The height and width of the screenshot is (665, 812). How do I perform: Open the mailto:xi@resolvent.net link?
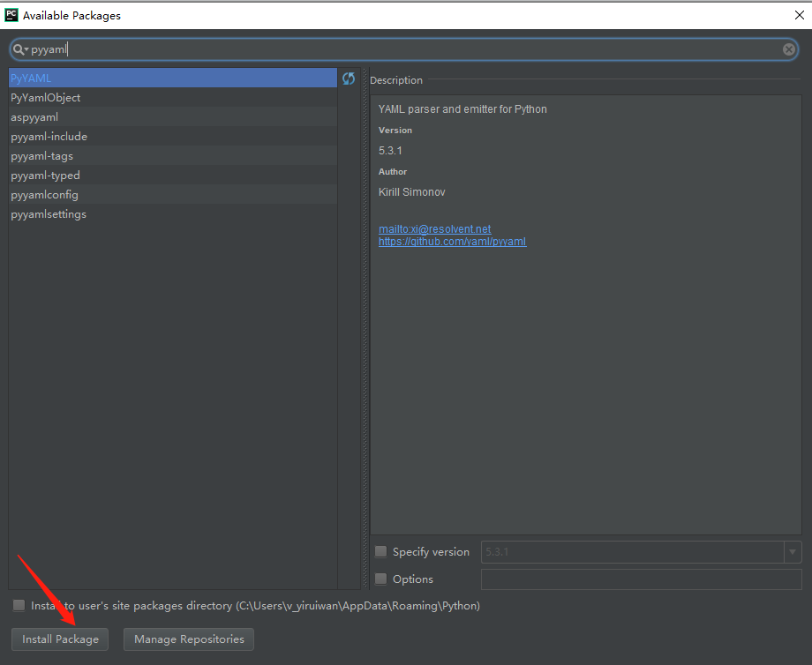click(x=434, y=228)
